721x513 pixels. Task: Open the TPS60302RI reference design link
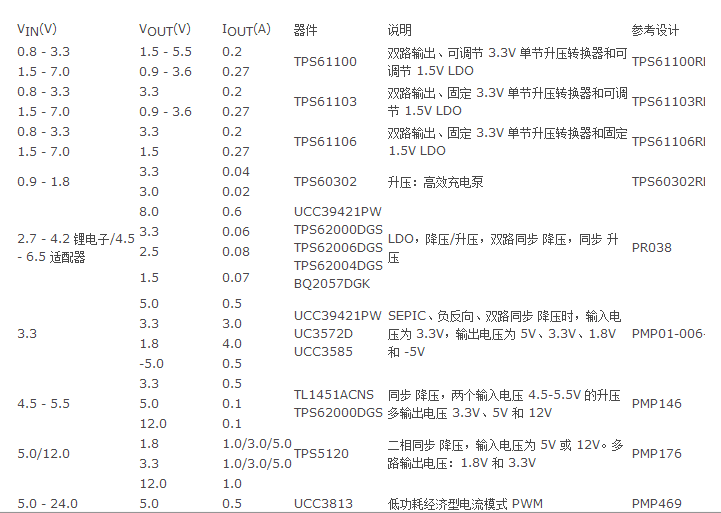click(668, 182)
